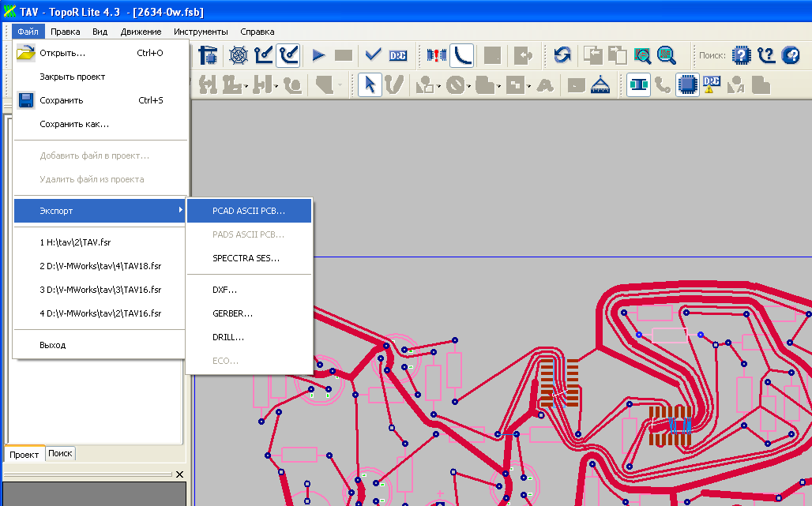The width and height of the screenshot is (812, 506).
Task: Expand the Экспорт submenu arrow
Action: 180,210
